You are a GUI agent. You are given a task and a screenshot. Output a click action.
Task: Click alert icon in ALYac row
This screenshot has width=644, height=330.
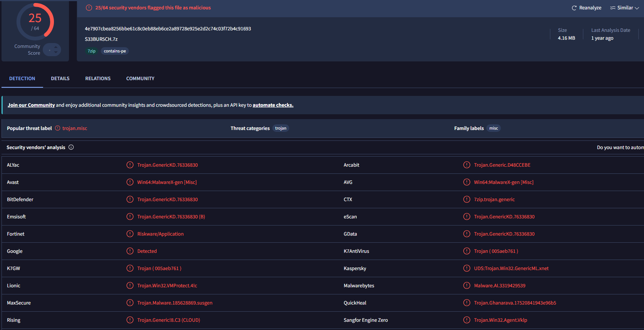point(130,165)
